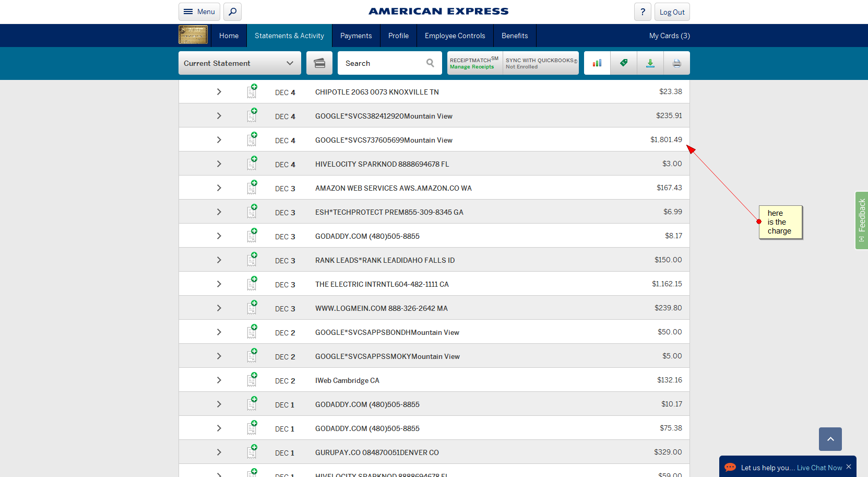868x477 pixels.
Task: Click into the transaction Search field
Action: [x=384, y=63]
